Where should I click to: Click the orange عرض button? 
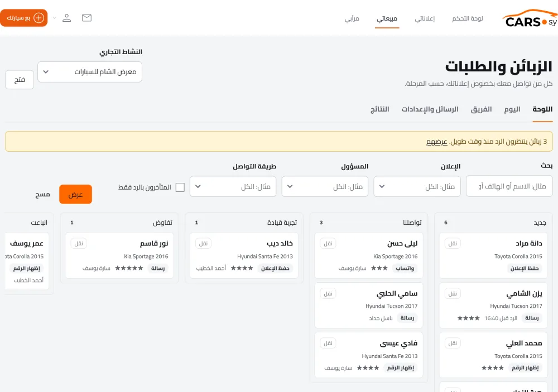click(x=75, y=194)
